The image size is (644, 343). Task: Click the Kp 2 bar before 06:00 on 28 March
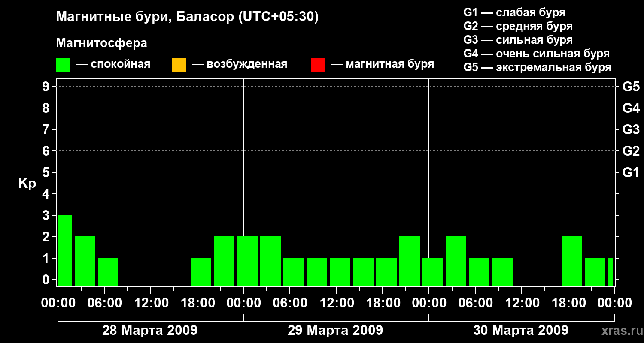pyautogui.click(x=85, y=261)
